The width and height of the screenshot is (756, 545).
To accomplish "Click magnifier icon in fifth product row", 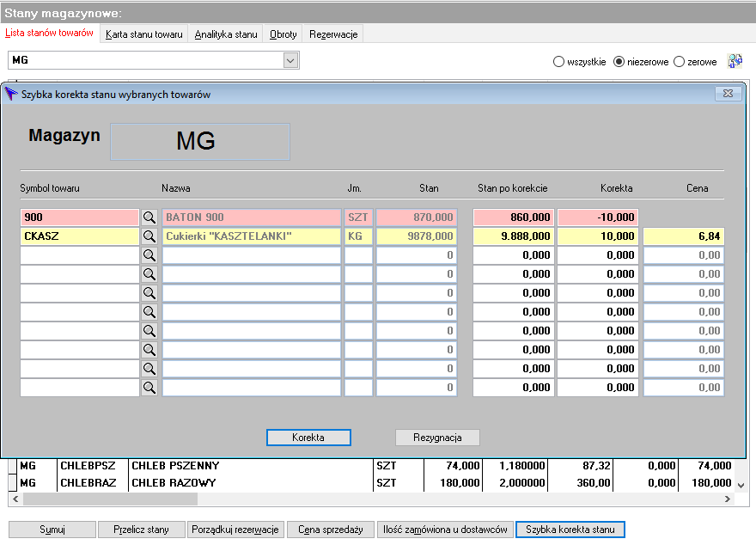I will (149, 293).
